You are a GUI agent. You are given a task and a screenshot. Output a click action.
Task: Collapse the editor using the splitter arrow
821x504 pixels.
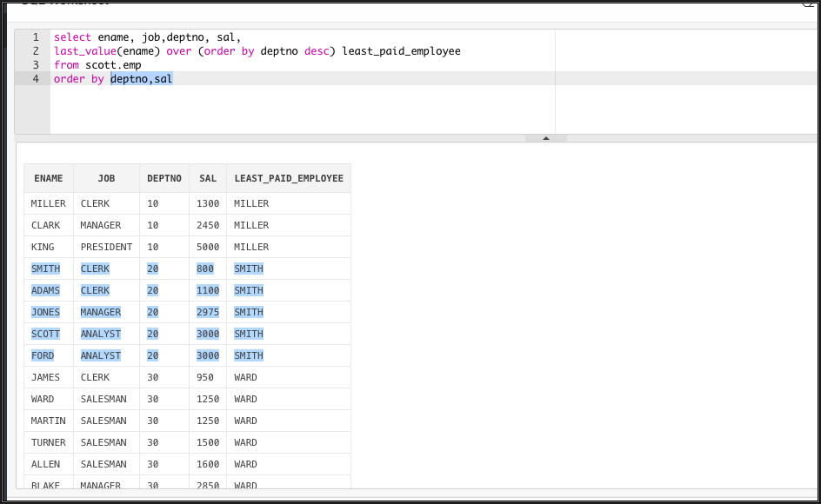click(545, 138)
